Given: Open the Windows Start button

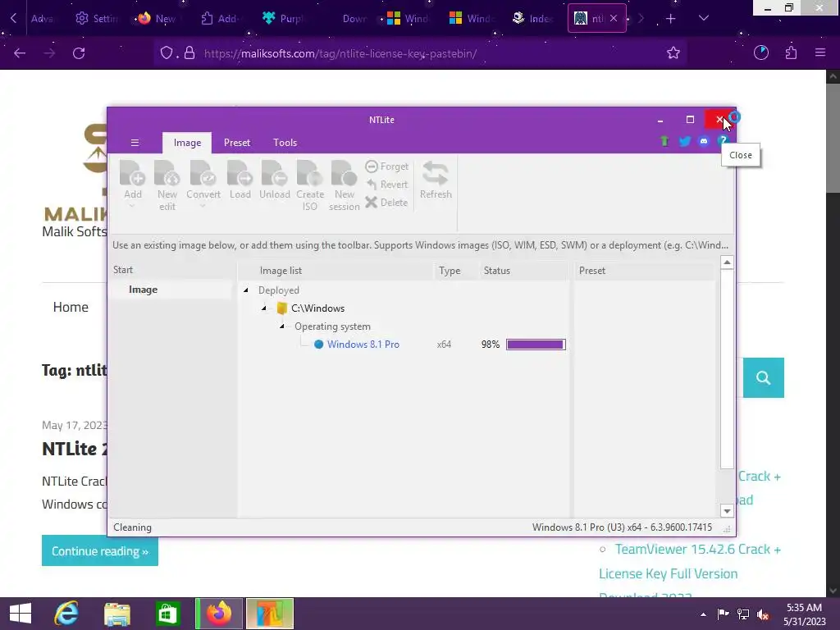Looking at the screenshot, I should click(x=21, y=614).
